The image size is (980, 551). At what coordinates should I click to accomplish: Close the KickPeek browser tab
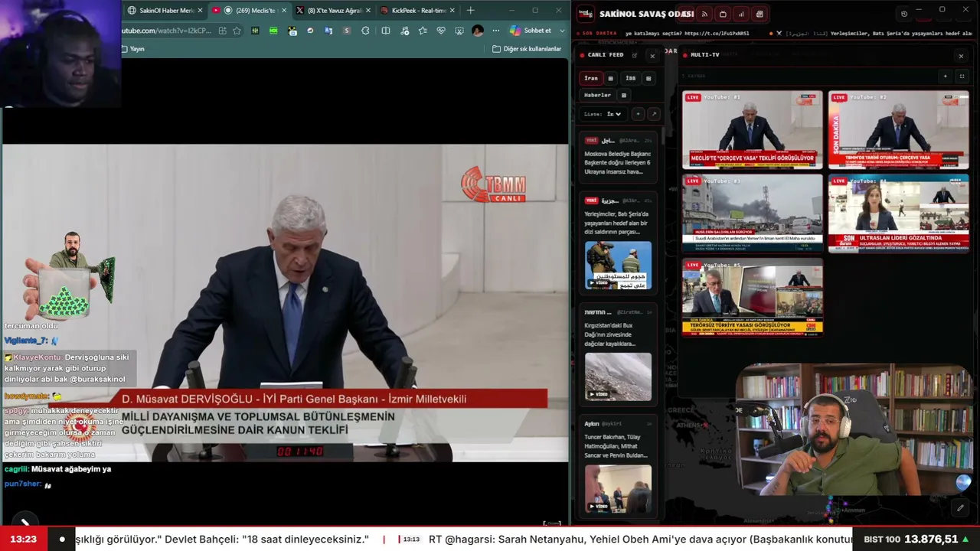tap(452, 11)
